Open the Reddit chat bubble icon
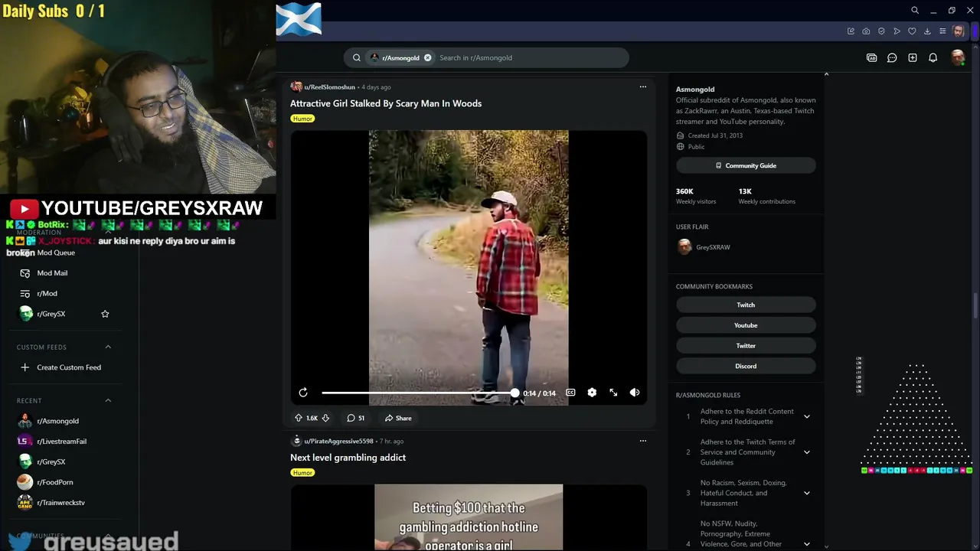 click(x=892, y=57)
